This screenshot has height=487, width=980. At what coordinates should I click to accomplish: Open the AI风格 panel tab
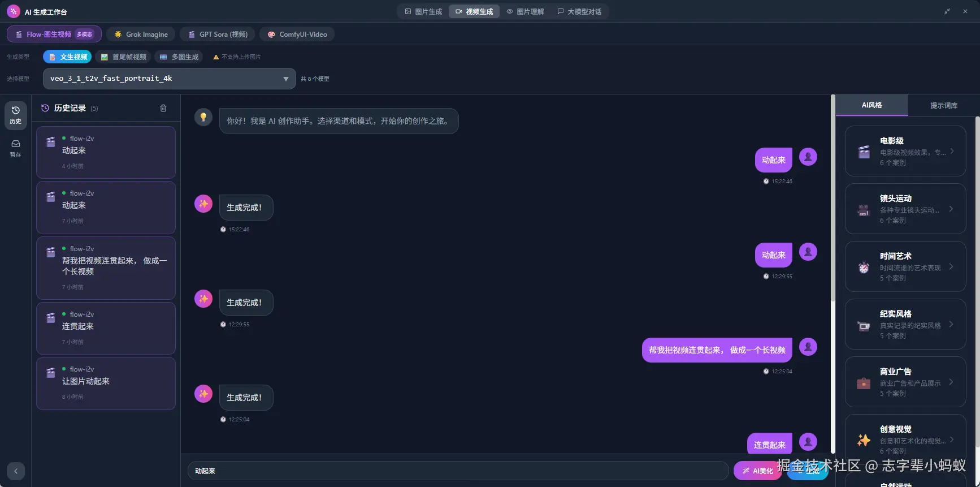click(871, 105)
